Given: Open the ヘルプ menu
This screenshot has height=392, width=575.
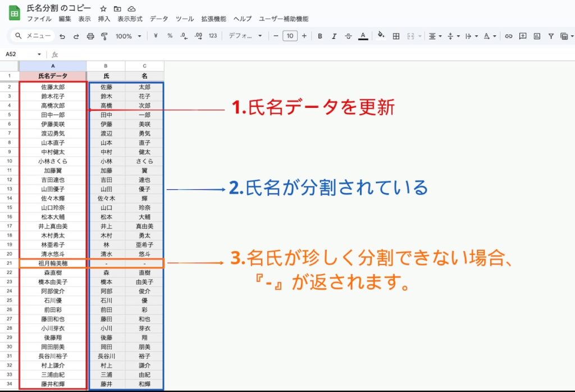Looking at the screenshot, I should [x=243, y=19].
